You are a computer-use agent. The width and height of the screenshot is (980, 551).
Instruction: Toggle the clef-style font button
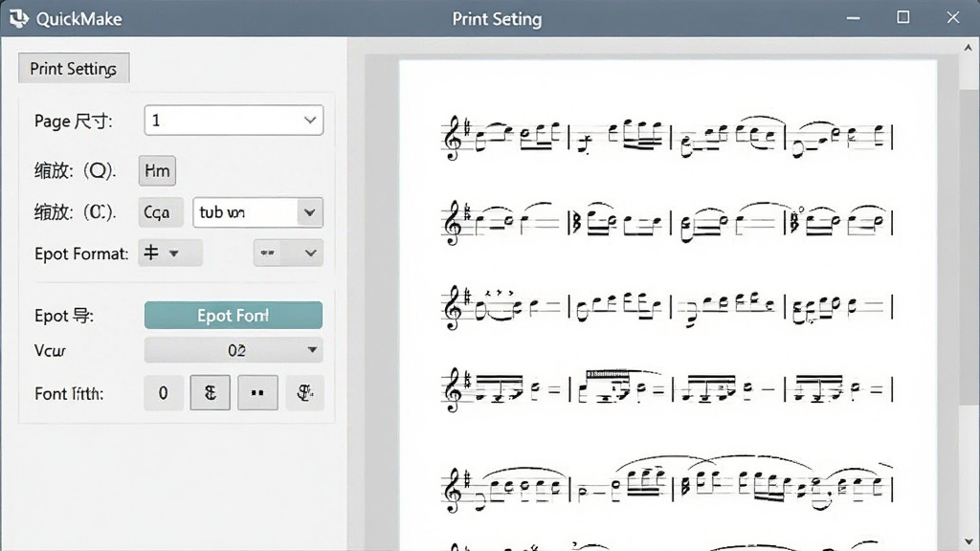(210, 393)
